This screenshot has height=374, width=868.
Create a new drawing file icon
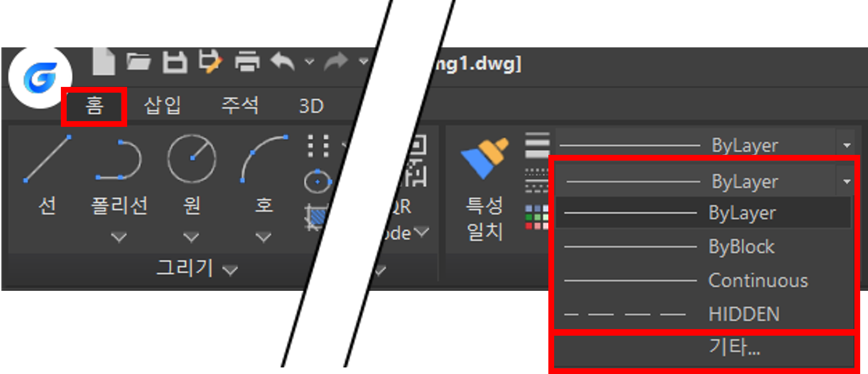coord(103,62)
